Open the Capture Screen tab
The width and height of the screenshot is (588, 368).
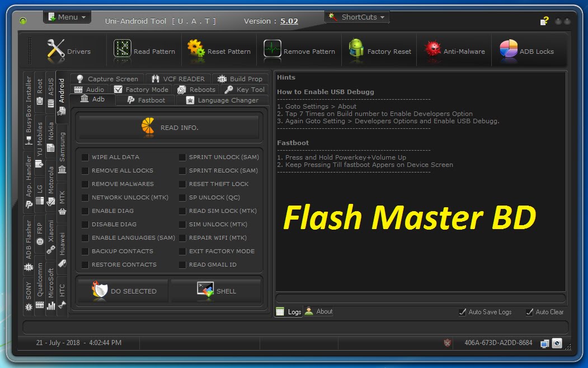point(107,79)
